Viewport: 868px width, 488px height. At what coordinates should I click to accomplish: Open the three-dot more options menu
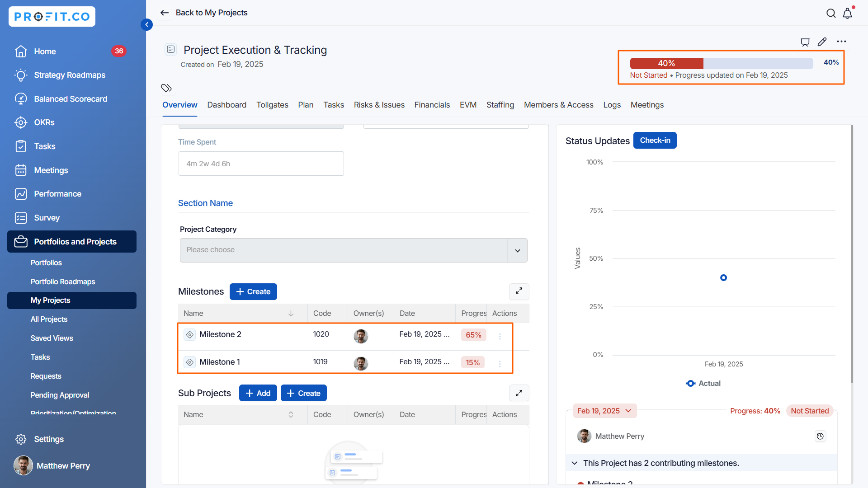(x=841, y=42)
